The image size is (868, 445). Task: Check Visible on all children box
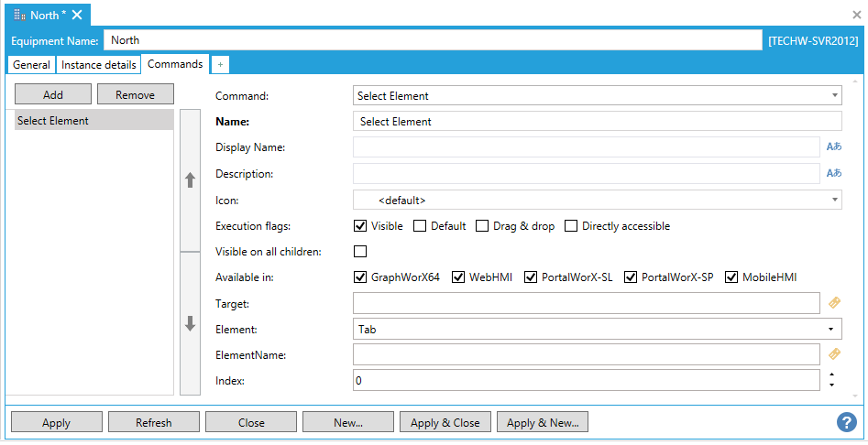click(360, 252)
